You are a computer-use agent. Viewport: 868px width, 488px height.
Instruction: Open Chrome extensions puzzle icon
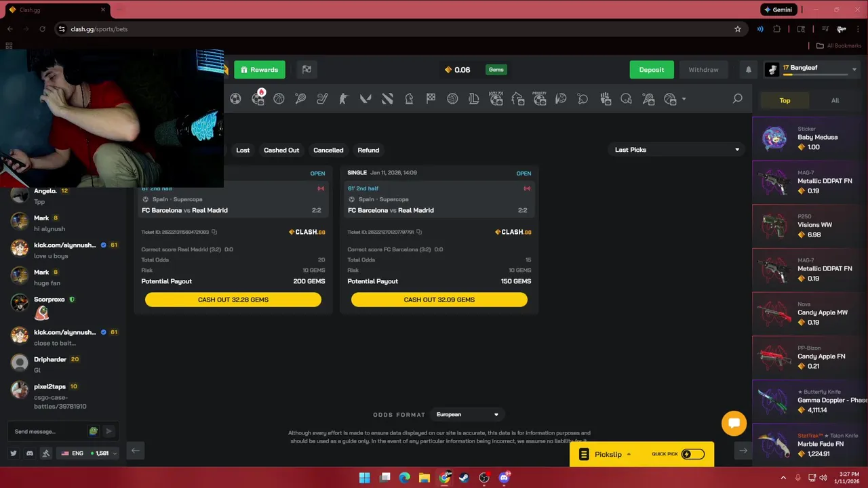777,29
